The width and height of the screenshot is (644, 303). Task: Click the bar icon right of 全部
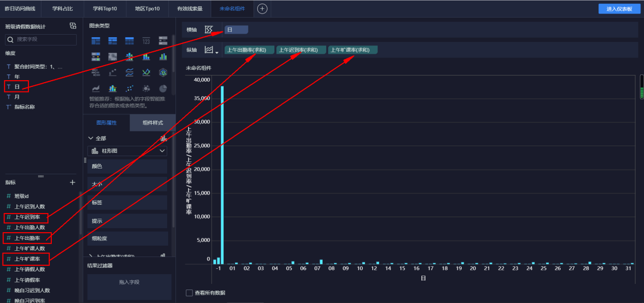(164, 139)
